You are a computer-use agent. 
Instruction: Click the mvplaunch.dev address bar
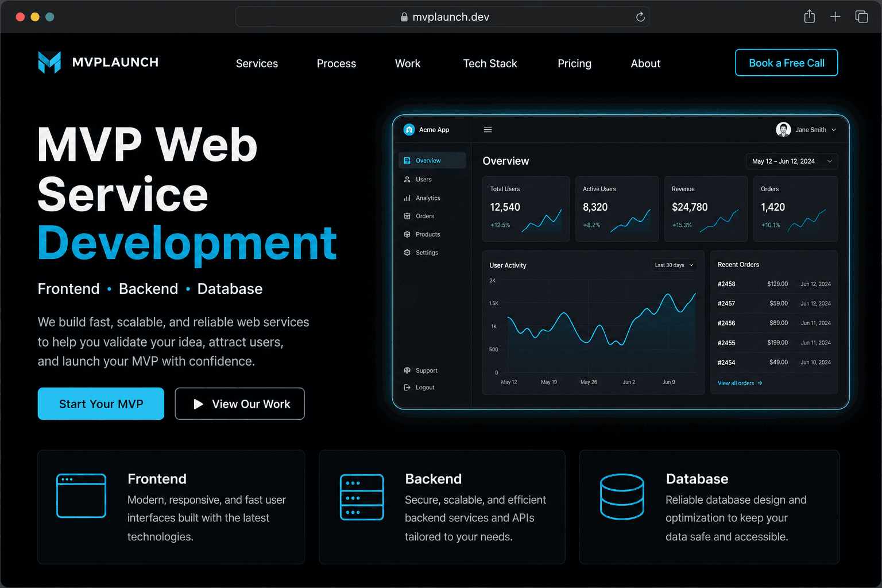coord(442,17)
